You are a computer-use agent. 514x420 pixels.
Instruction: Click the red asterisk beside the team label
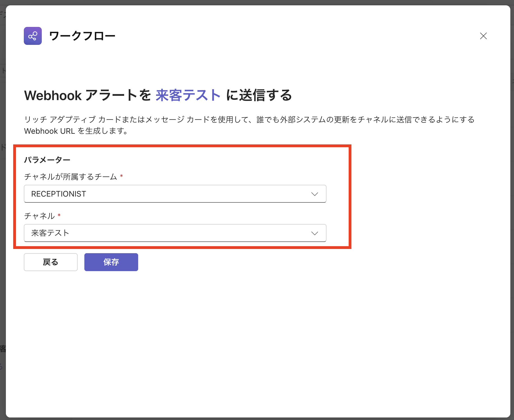[x=121, y=176]
